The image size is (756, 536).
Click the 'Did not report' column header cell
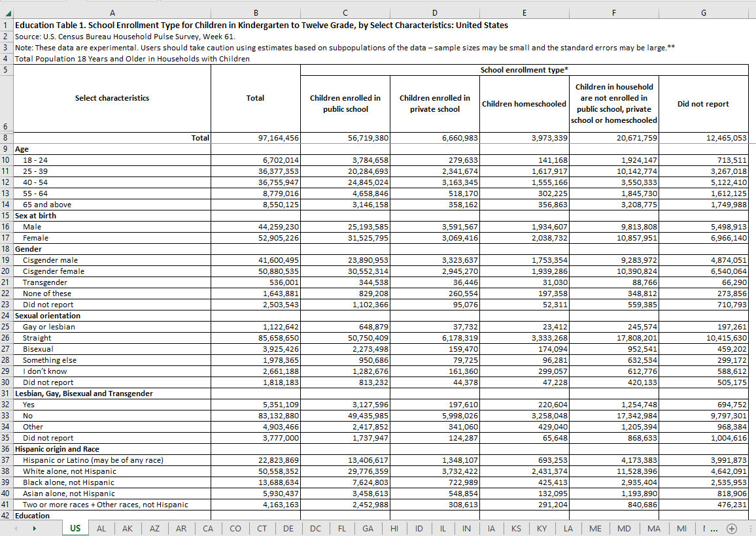coord(703,104)
